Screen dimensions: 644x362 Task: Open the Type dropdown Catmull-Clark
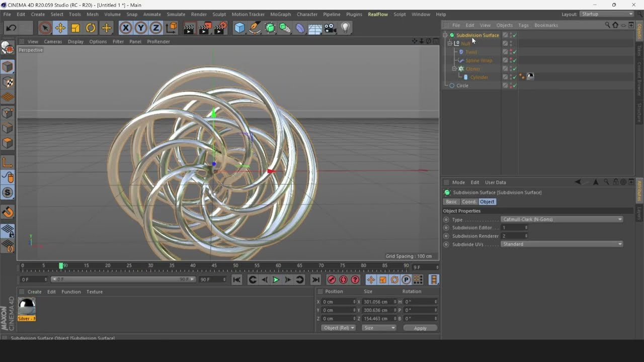[x=562, y=219]
